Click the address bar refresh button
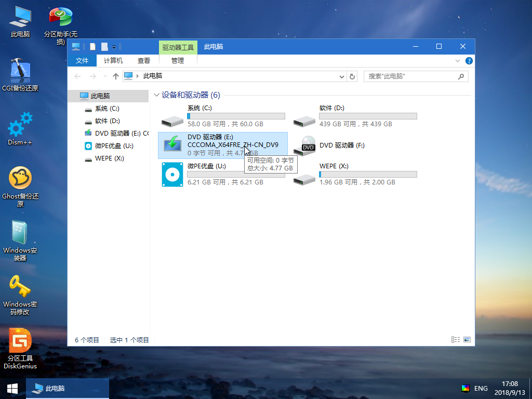 (353, 76)
